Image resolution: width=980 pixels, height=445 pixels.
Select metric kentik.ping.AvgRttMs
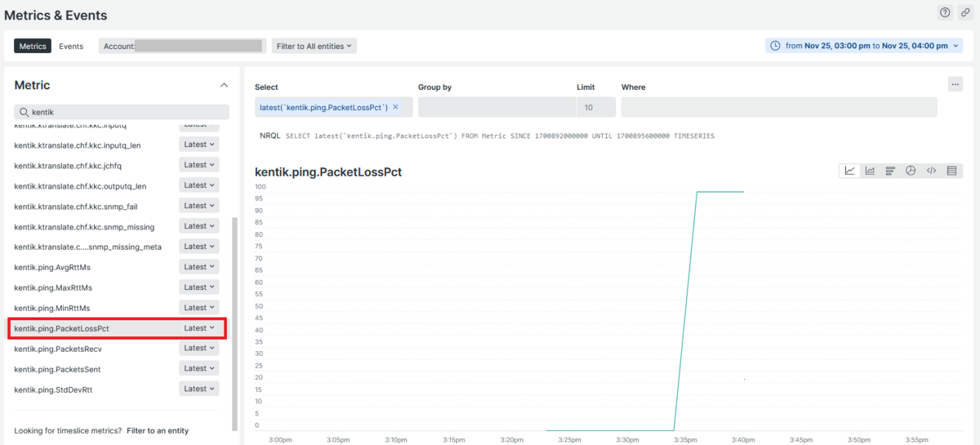coord(53,267)
